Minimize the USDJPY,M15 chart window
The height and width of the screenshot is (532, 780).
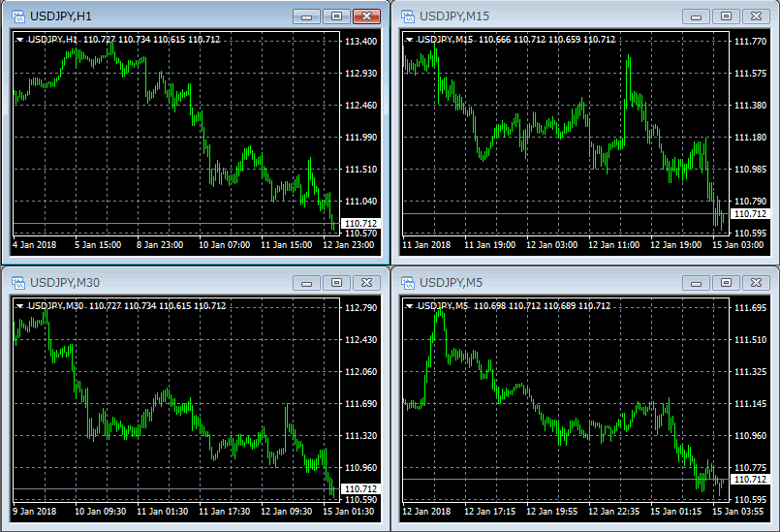(696, 16)
